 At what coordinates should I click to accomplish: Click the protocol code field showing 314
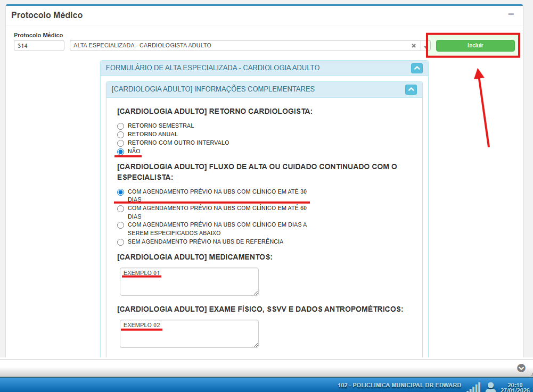pyautogui.click(x=39, y=46)
